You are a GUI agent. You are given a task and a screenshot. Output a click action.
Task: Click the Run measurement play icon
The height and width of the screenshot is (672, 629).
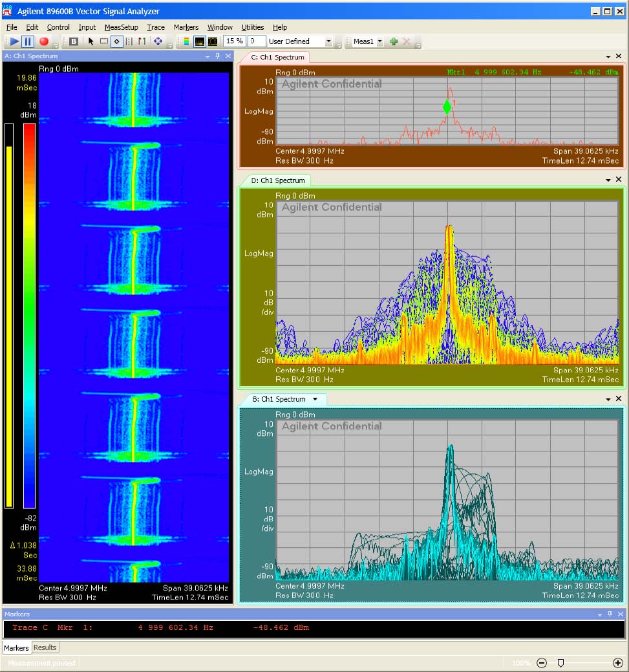[14, 41]
